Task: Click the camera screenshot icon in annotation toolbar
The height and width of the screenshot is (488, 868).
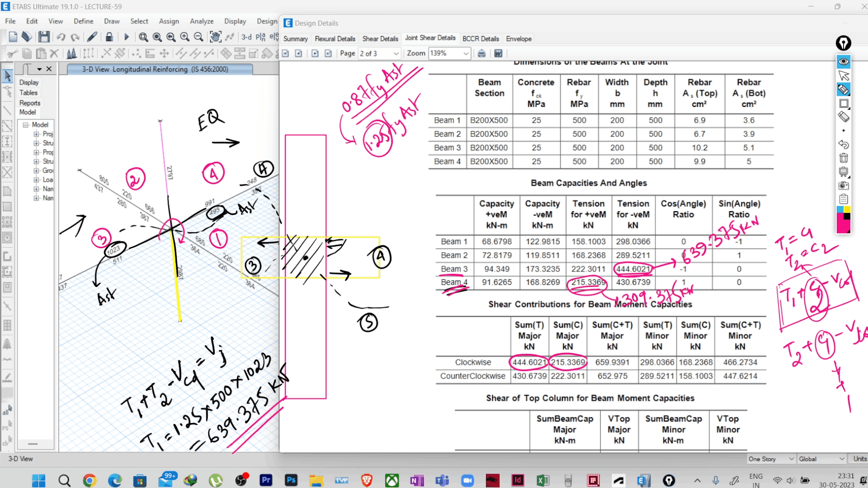Action: coord(844,185)
